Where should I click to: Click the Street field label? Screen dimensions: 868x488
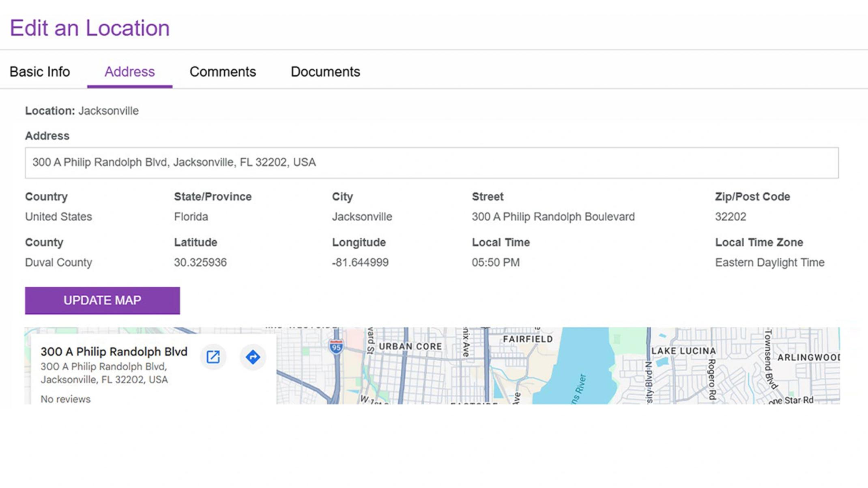(x=488, y=197)
